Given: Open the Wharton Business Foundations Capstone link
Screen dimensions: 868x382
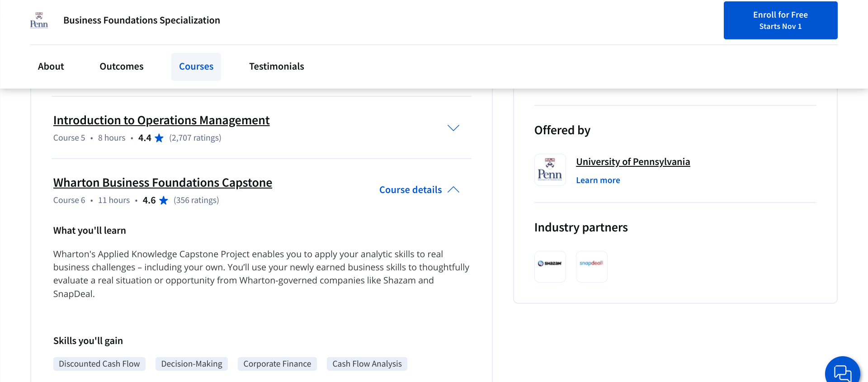Looking at the screenshot, I should pos(163,183).
